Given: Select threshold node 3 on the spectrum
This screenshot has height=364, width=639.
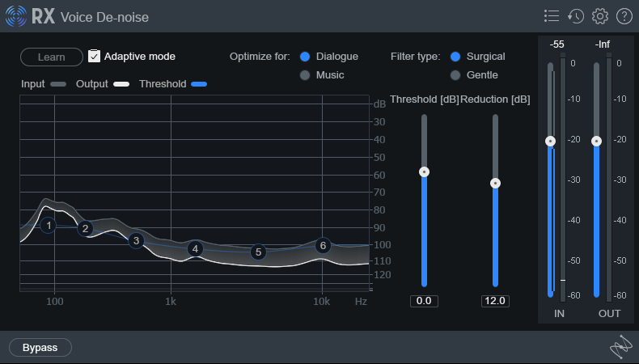Looking at the screenshot, I should point(136,241).
